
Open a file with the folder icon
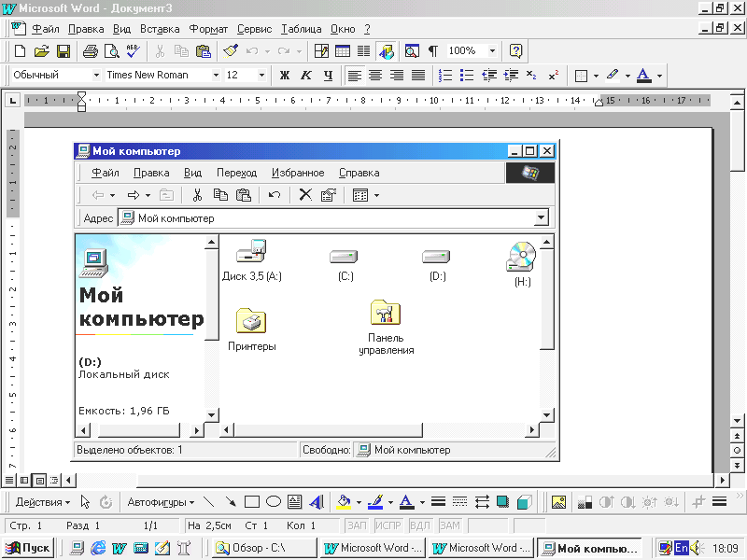pyautogui.click(x=41, y=51)
